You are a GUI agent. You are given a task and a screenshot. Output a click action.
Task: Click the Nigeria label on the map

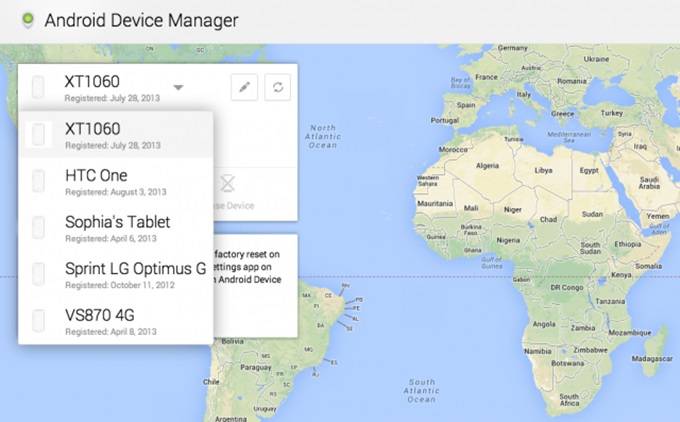pos(508,240)
